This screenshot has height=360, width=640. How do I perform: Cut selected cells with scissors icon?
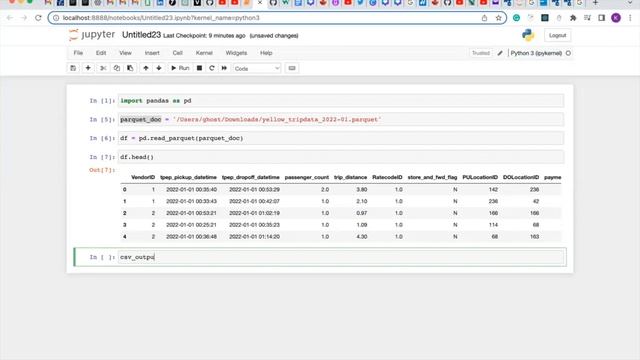click(103, 68)
